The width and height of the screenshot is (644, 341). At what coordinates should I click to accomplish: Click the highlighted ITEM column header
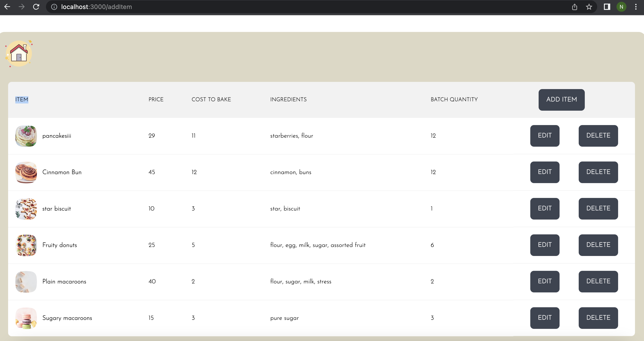pyautogui.click(x=22, y=99)
